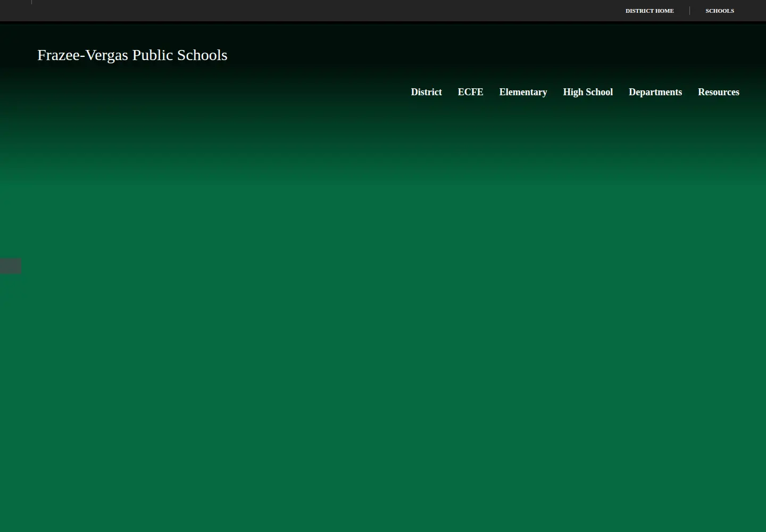Open the Elementary menu
This screenshot has height=532, width=766.
pos(523,92)
